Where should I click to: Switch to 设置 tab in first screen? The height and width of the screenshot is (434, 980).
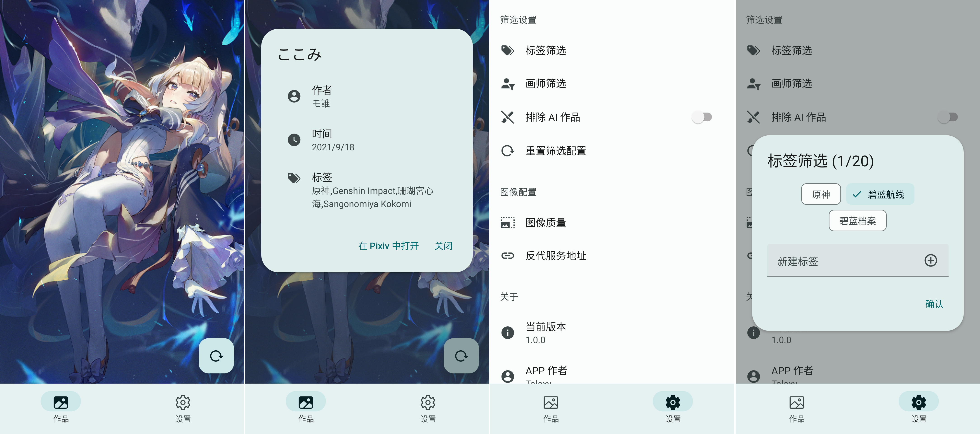[x=183, y=407]
